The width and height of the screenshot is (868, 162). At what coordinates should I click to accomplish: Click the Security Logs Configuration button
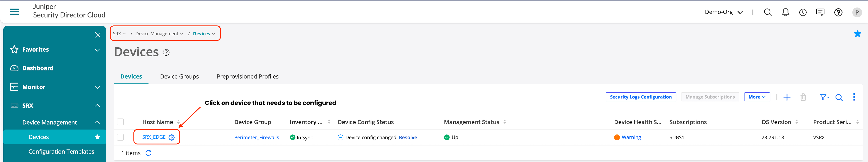point(641,97)
